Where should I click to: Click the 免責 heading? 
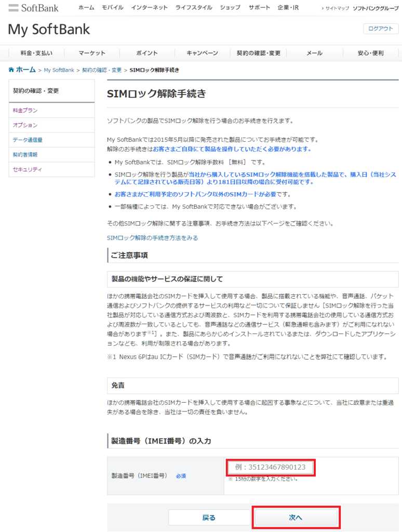(118, 385)
